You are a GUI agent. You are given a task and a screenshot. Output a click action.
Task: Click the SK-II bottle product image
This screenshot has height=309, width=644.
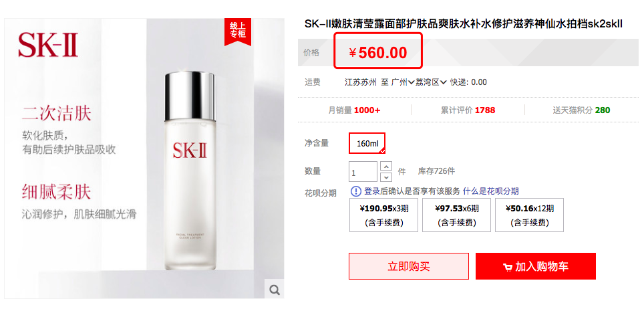[190, 171]
